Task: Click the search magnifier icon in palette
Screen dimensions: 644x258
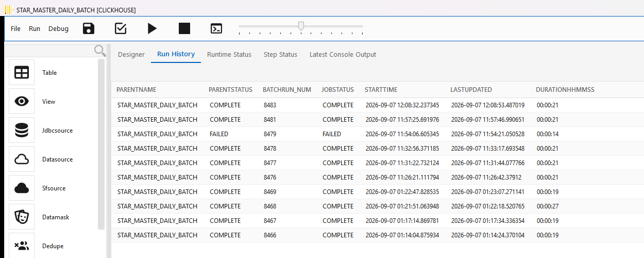Action: 100,51
